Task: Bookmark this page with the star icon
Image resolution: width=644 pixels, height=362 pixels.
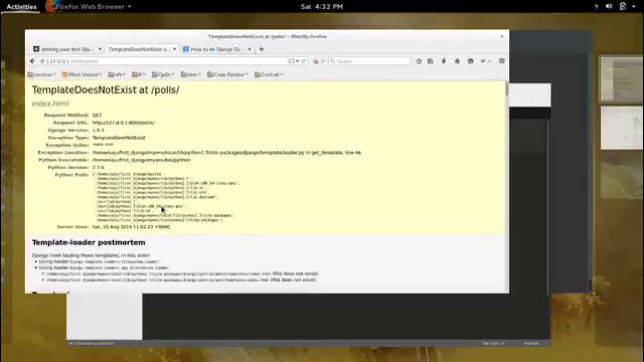Action: 419,61
